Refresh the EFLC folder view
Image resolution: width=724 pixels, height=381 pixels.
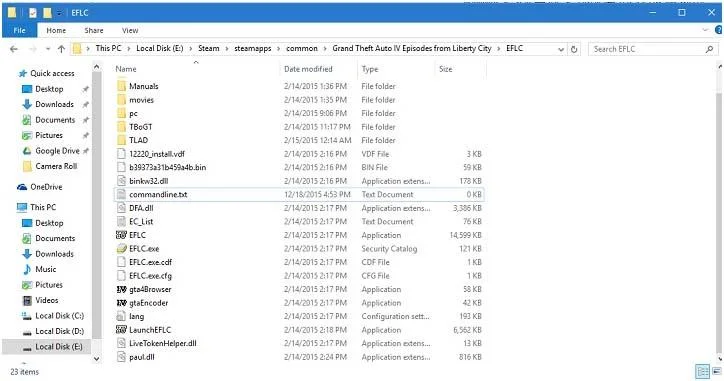tap(574, 49)
